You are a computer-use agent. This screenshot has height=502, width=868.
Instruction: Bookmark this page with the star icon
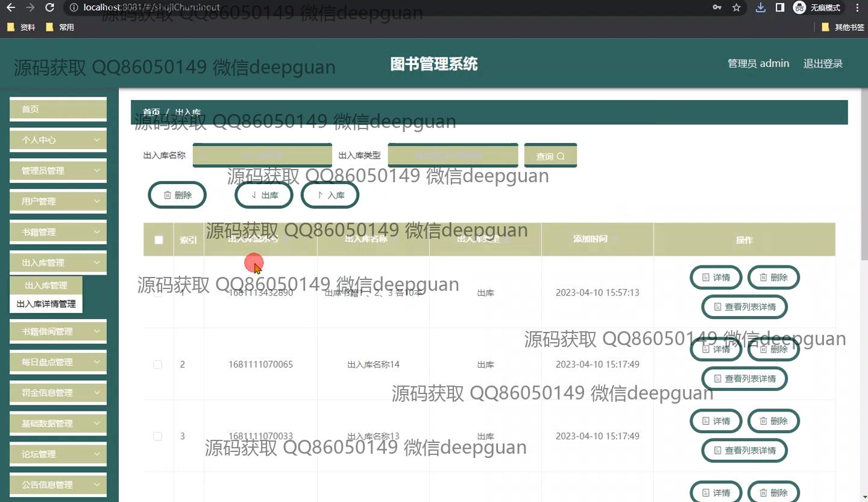pyautogui.click(x=736, y=8)
